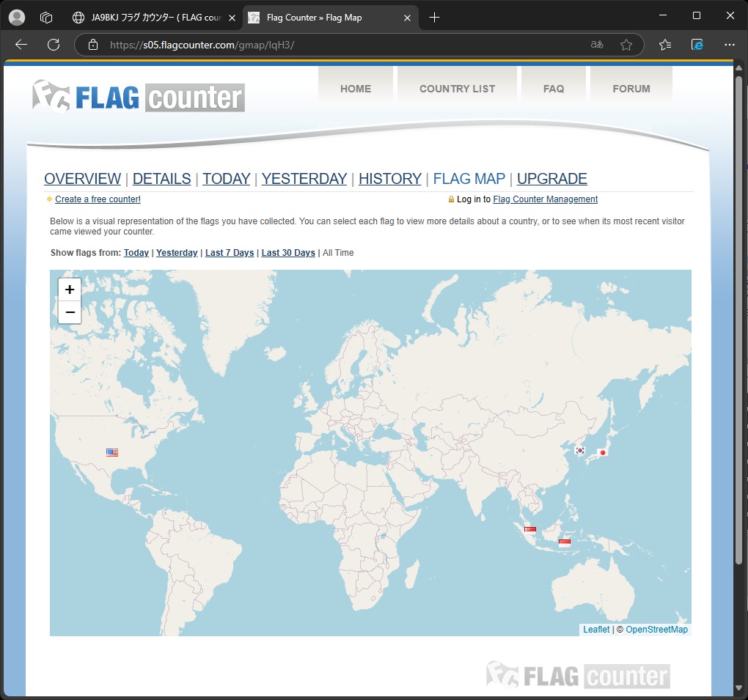Go to the DETAILS section
This screenshot has height=700, width=748.
pos(162,179)
